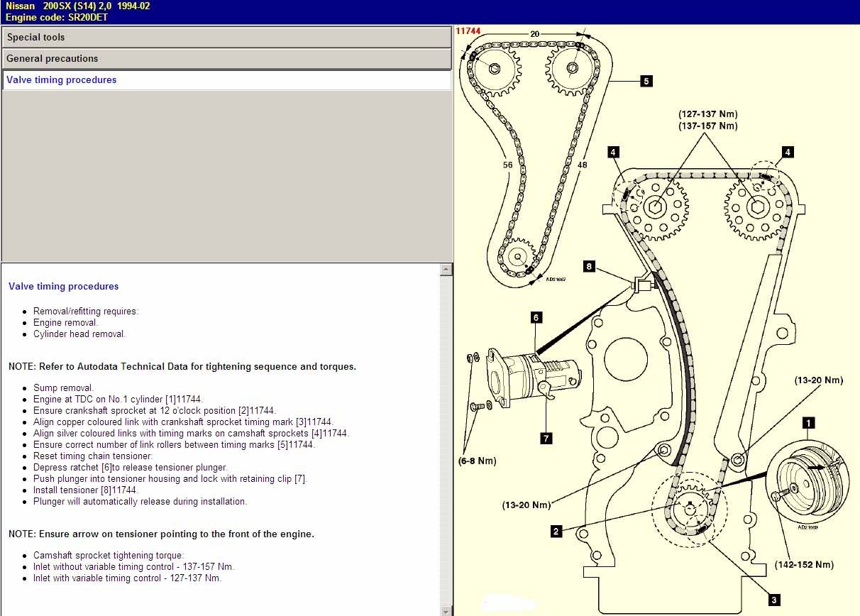The image size is (860, 616).
Task: Click the number 20 link count at top
Action: pyautogui.click(x=534, y=34)
